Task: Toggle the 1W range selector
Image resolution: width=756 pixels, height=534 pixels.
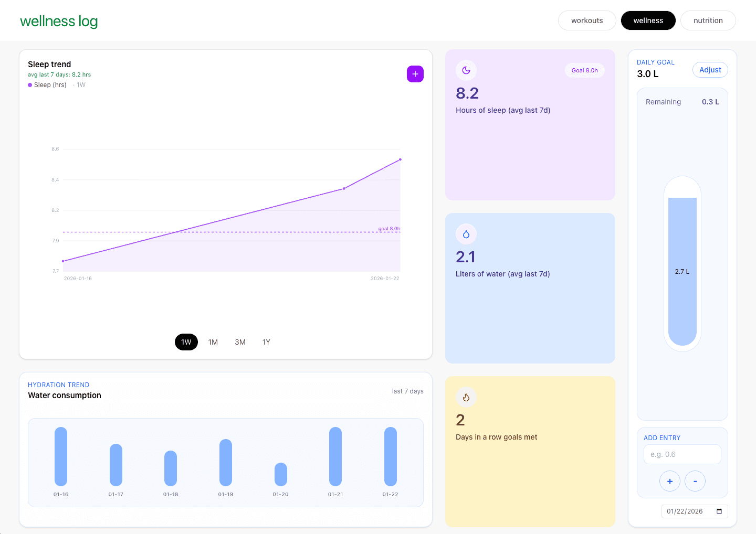Action: point(186,341)
